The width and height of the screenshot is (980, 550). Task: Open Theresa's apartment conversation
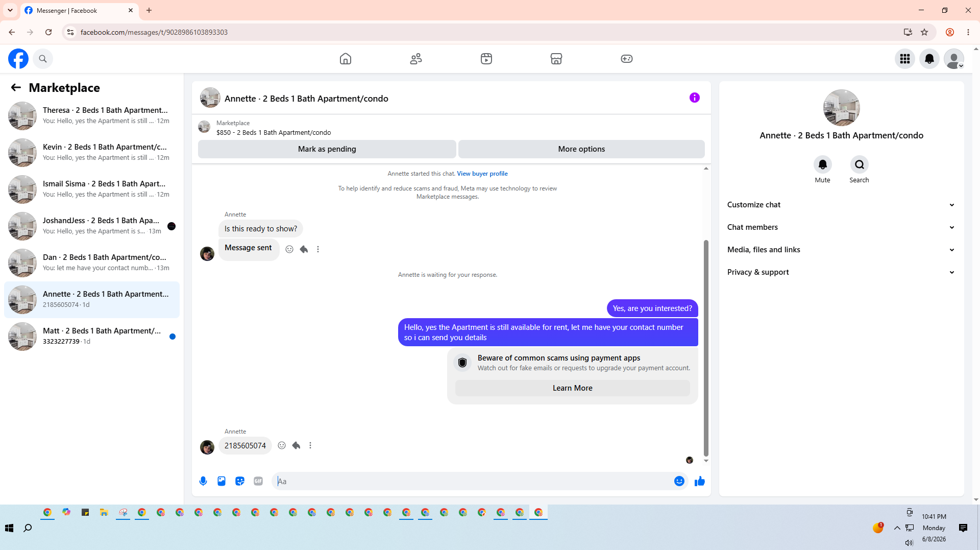[92, 116]
